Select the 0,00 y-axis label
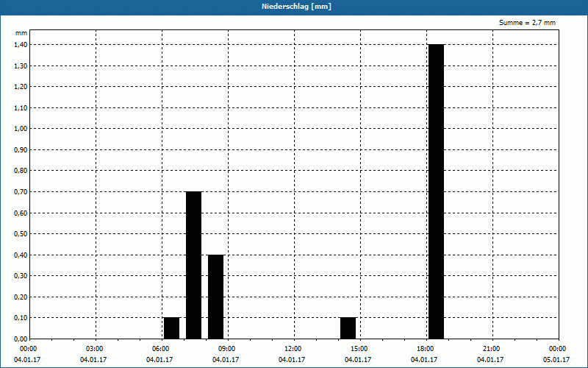Image resolution: width=588 pixels, height=368 pixels. [21, 339]
